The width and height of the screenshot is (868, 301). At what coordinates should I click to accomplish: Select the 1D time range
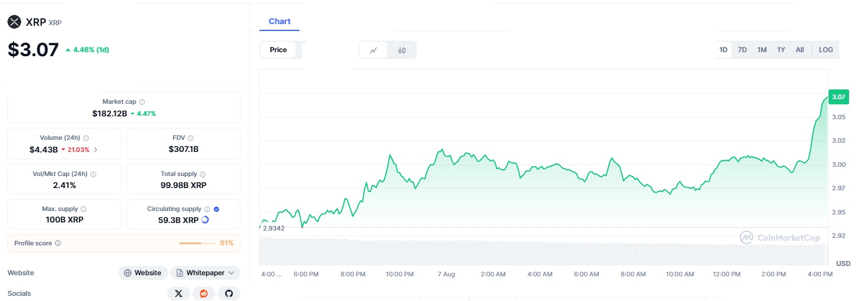(723, 50)
